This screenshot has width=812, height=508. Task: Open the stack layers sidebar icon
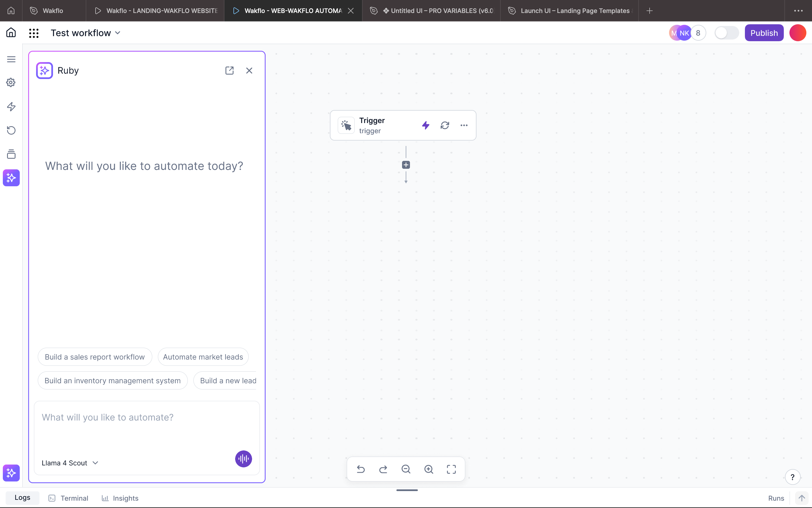(x=11, y=154)
